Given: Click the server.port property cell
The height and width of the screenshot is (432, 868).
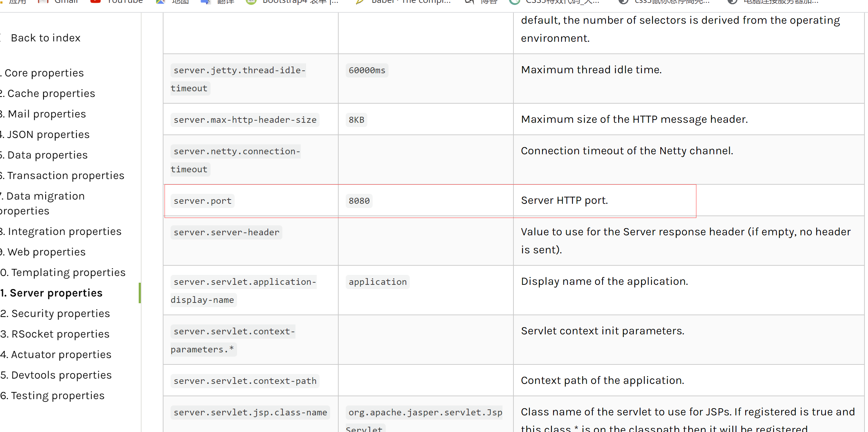Looking at the screenshot, I should click(x=202, y=201).
